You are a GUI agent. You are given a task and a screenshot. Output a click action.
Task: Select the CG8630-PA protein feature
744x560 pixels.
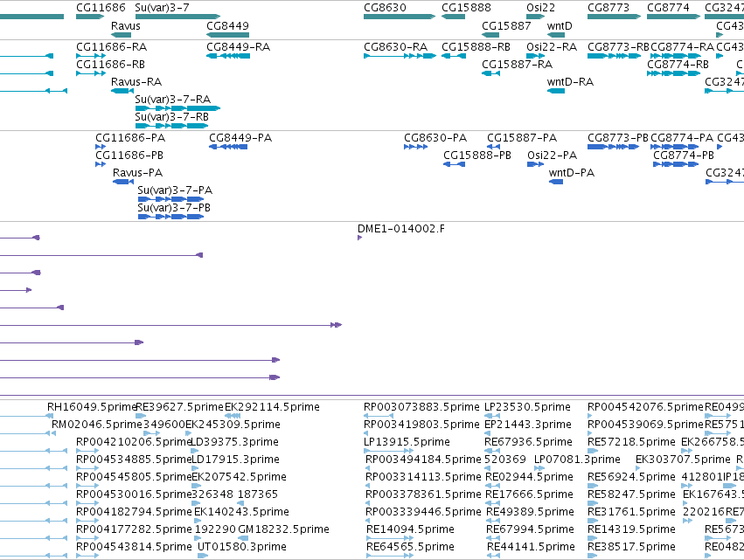coord(415,147)
